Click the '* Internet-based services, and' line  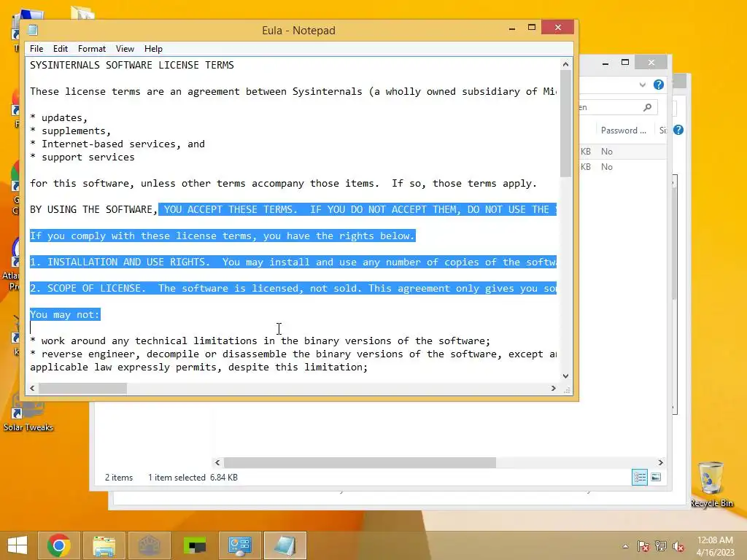click(117, 144)
